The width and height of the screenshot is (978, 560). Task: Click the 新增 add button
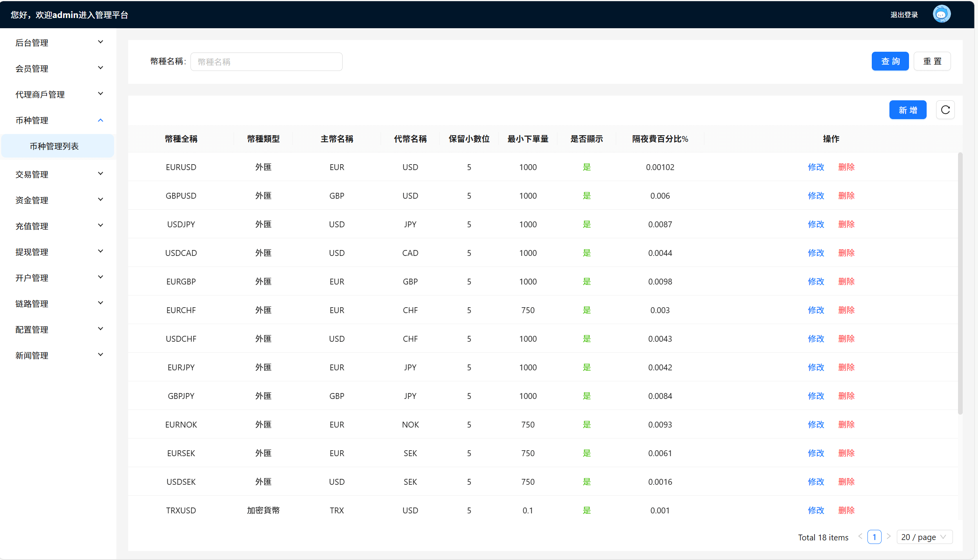[x=907, y=110]
